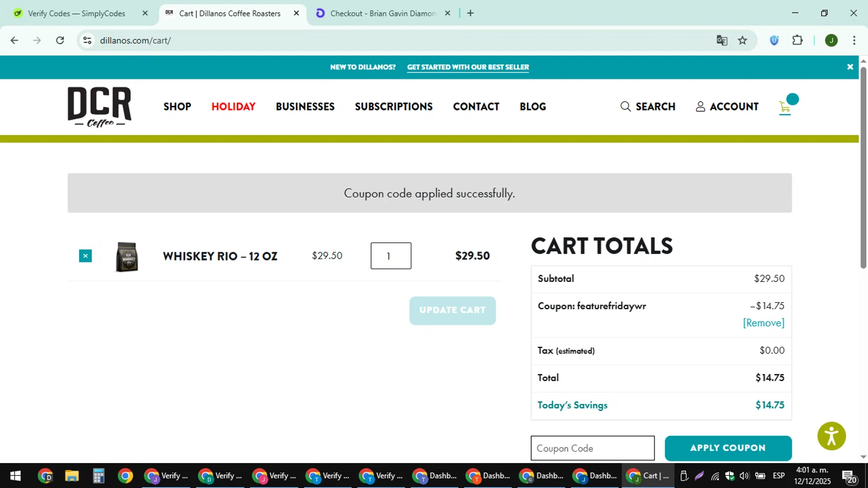Open the Windows notification center
The width and height of the screenshot is (868, 488).
click(849, 476)
